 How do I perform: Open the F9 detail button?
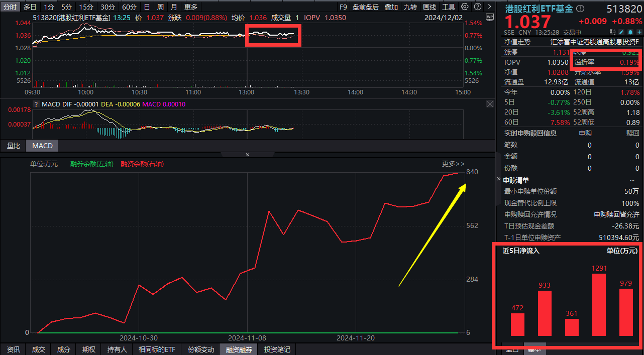[343, 7]
